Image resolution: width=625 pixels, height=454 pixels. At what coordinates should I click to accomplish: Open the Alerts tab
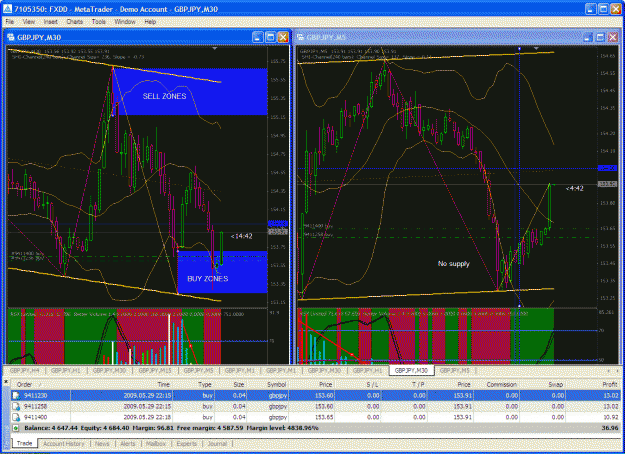[128, 444]
